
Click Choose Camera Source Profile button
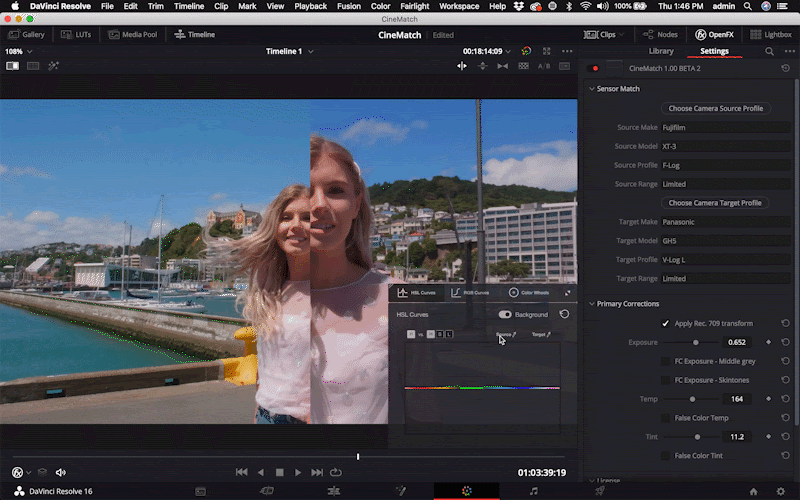click(715, 108)
